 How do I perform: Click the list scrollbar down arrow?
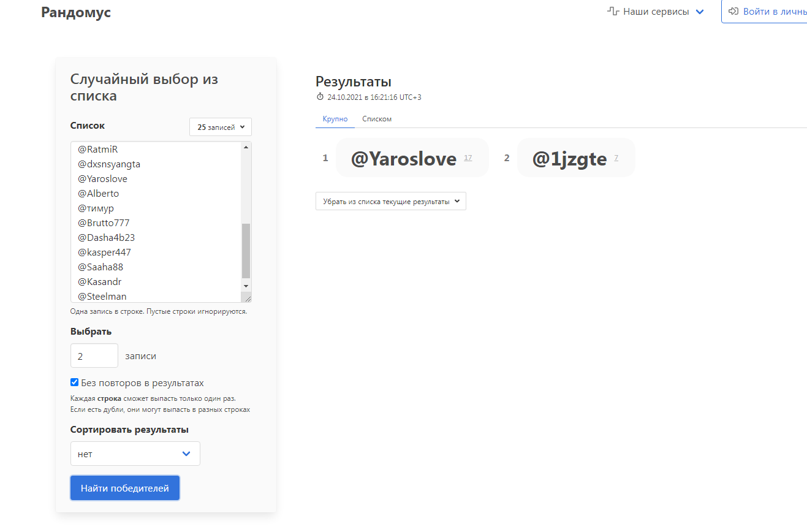point(246,286)
